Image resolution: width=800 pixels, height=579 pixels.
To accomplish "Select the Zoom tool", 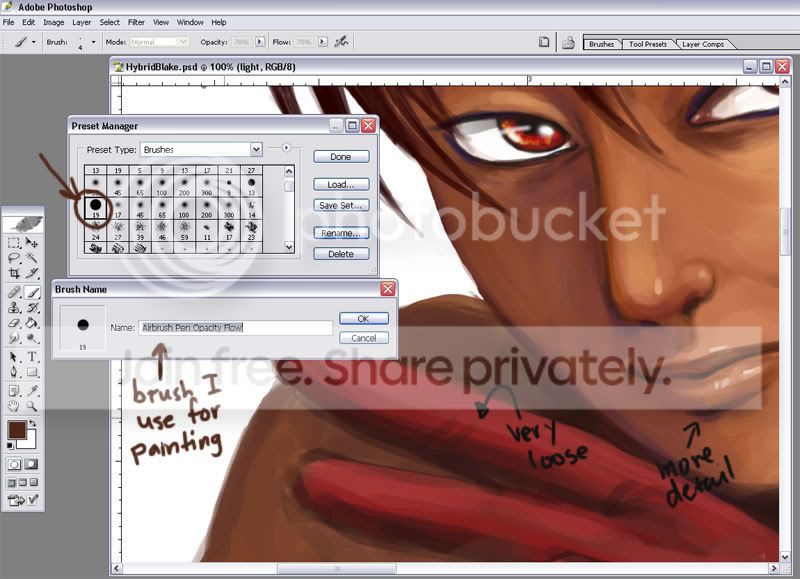I will (x=32, y=406).
